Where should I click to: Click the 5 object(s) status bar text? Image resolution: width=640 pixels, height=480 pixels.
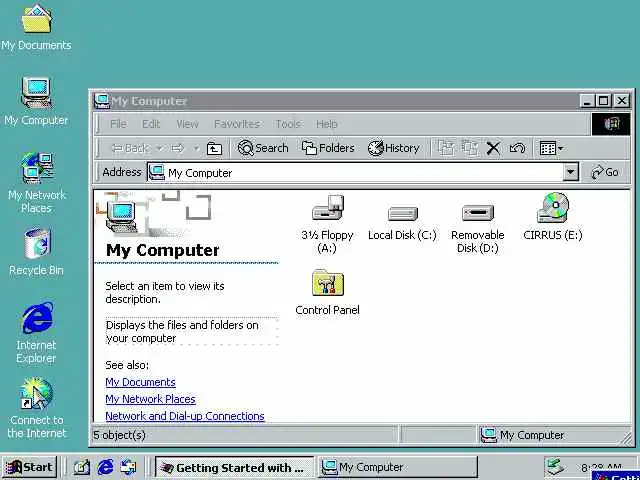pyautogui.click(x=119, y=435)
